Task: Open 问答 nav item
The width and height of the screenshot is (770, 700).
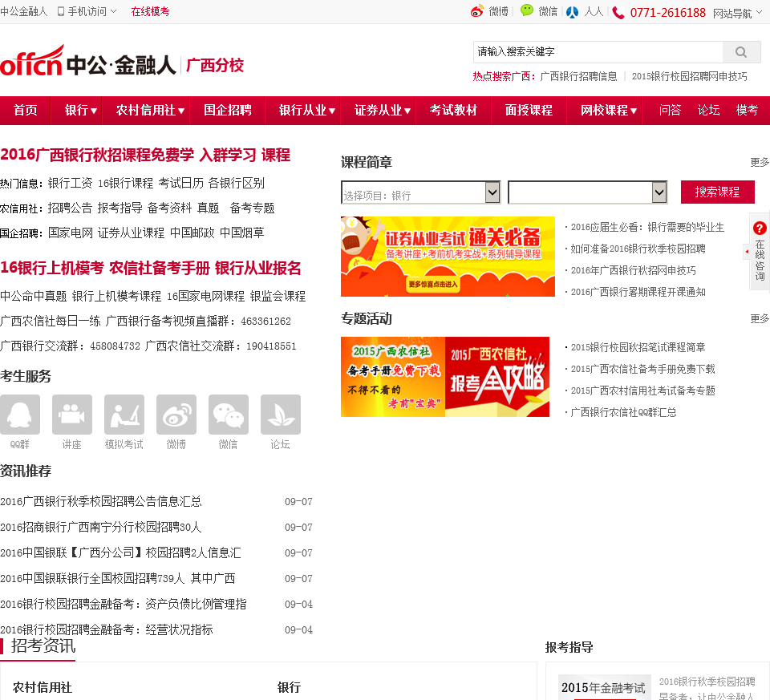Action: 671,111
